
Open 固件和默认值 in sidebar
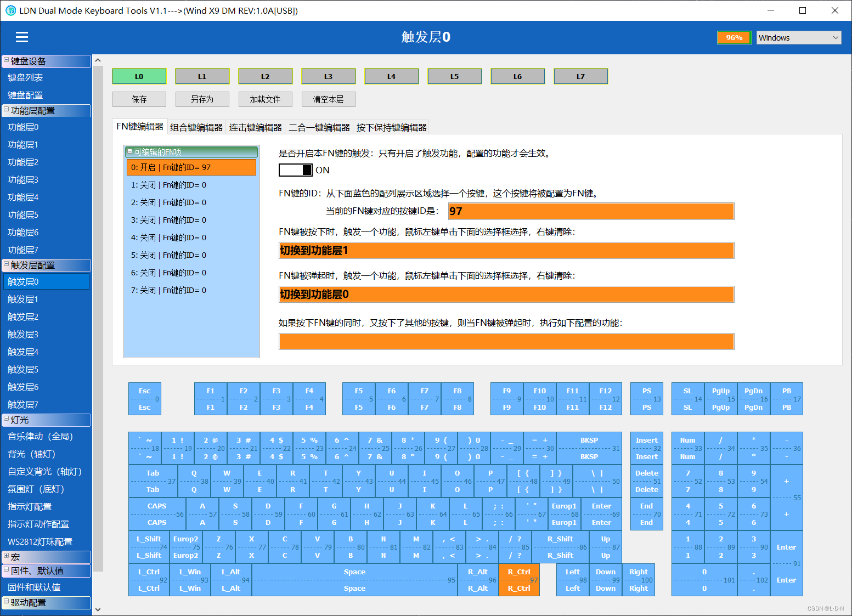click(46, 587)
